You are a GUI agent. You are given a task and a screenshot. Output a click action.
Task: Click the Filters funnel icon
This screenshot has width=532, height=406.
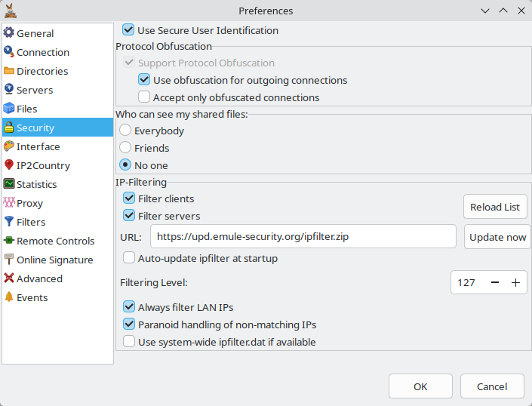9,222
